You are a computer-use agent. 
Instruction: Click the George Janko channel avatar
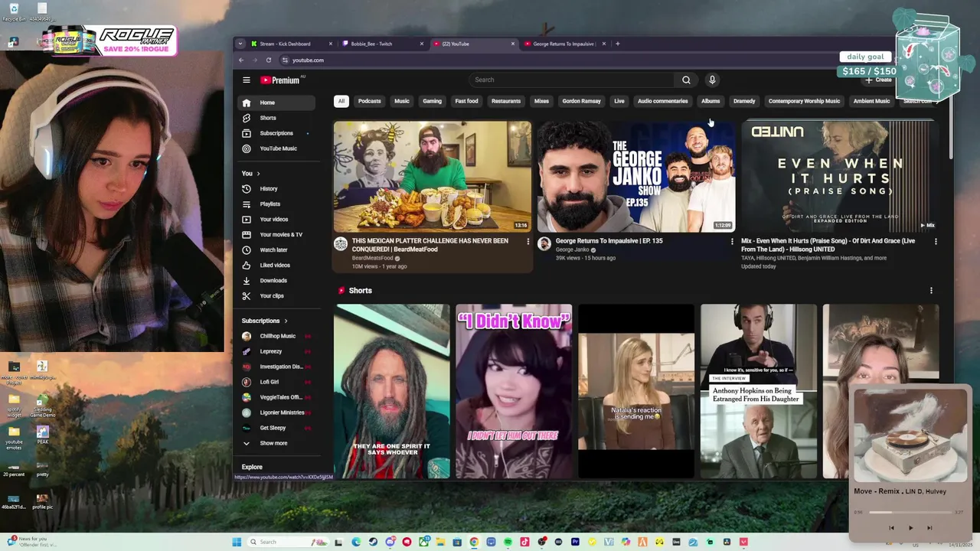544,243
